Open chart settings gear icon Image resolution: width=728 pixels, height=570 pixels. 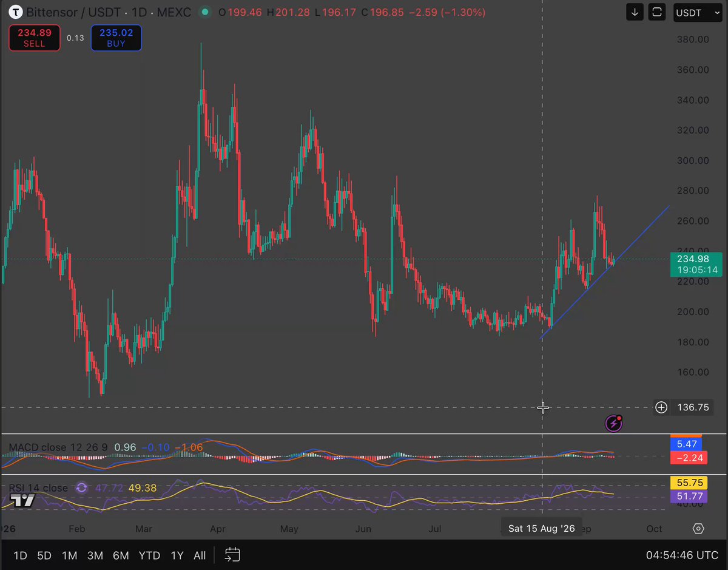click(x=698, y=529)
